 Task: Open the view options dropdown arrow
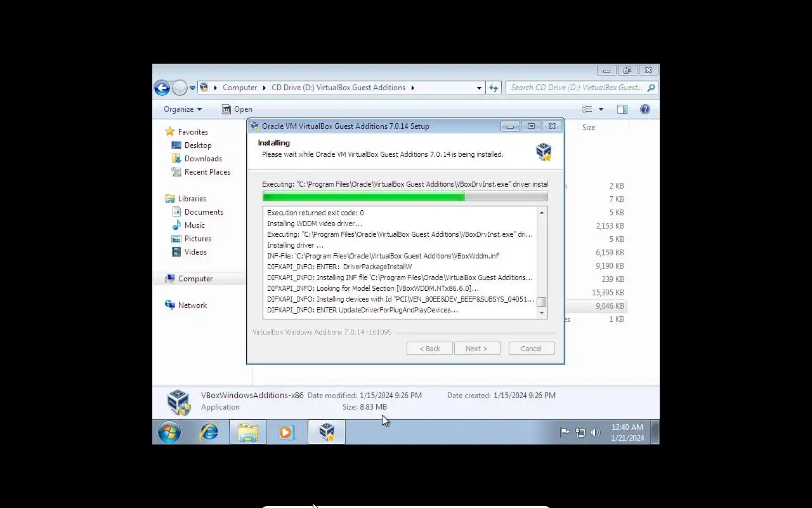pyautogui.click(x=601, y=109)
